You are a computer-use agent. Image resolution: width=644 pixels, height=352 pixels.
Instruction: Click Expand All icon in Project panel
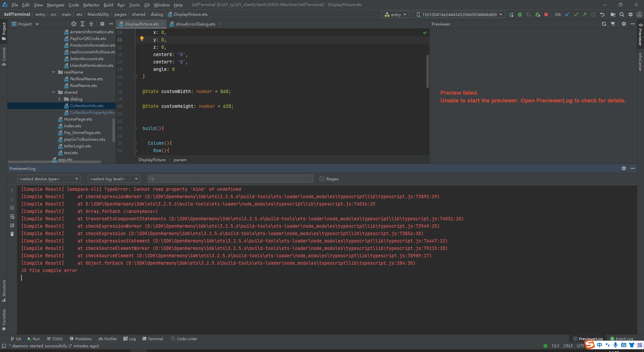(83, 24)
